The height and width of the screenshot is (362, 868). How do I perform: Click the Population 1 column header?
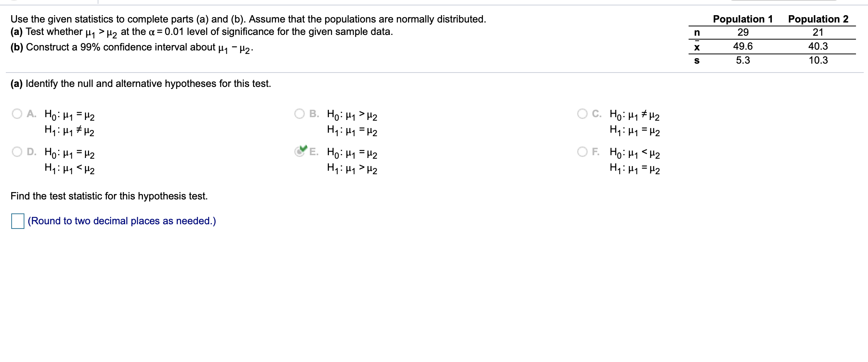pos(744,19)
